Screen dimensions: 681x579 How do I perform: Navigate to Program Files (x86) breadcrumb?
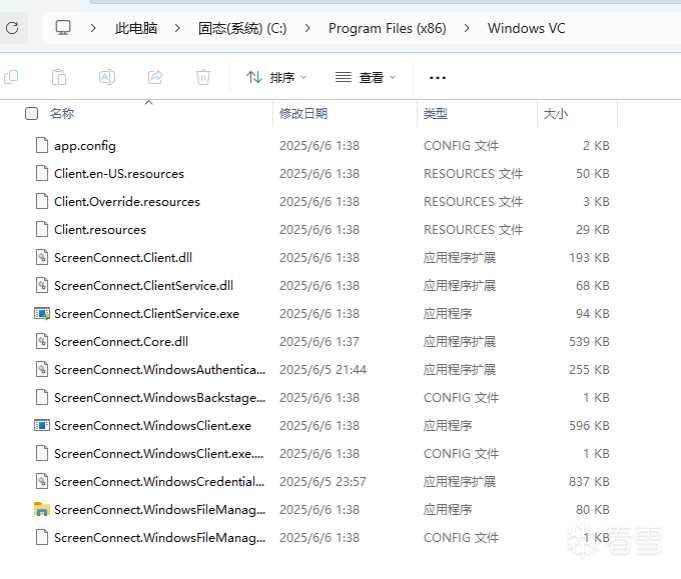point(387,28)
